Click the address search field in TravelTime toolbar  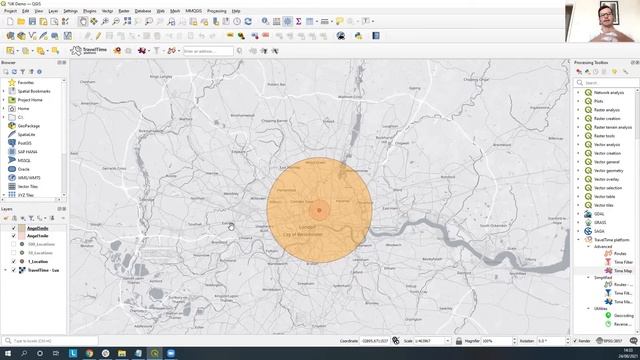(208, 51)
